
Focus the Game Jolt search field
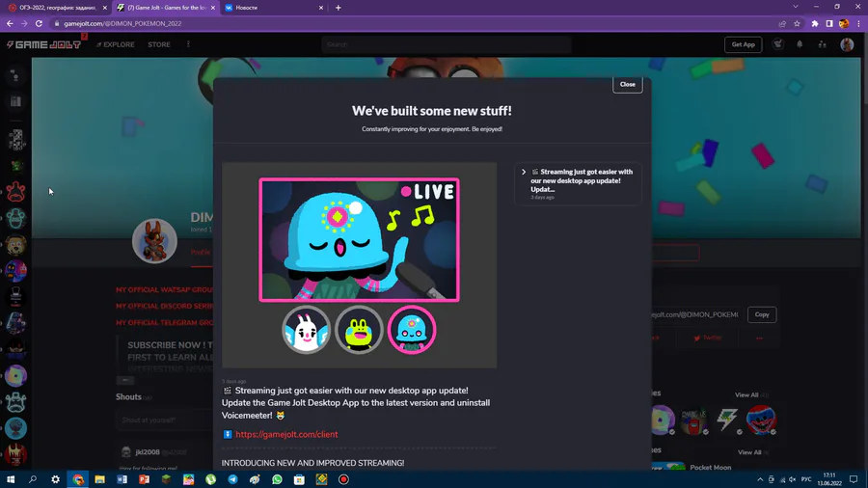click(x=447, y=44)
